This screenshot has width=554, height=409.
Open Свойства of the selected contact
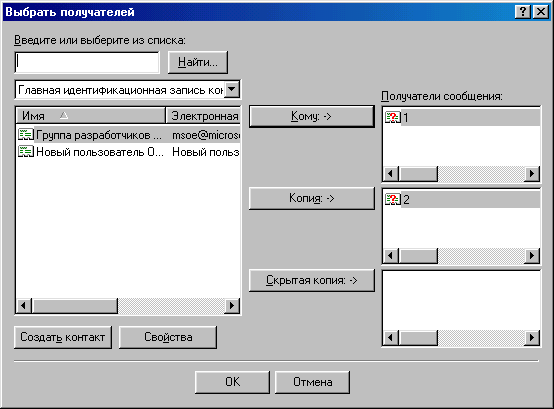click(168, 337)
